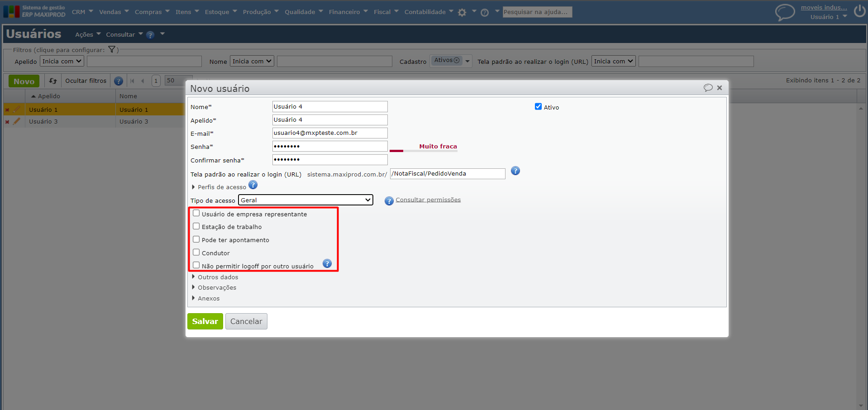Open the chat bubble in the top bar
The width and height of the screenshot is (868, 410).
pyautogui.click(x=785, y=12)
